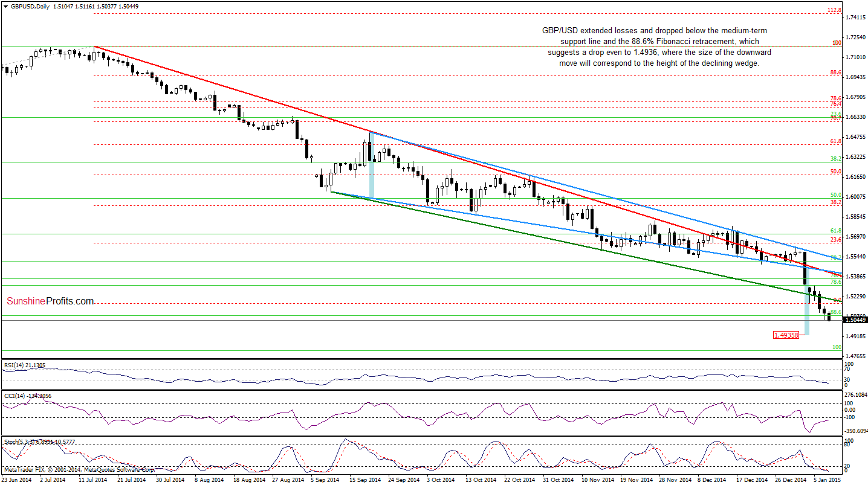Click the price axis value 1.56970
The width and height of the screenshot is (868, 485).
tap(855, 236)
